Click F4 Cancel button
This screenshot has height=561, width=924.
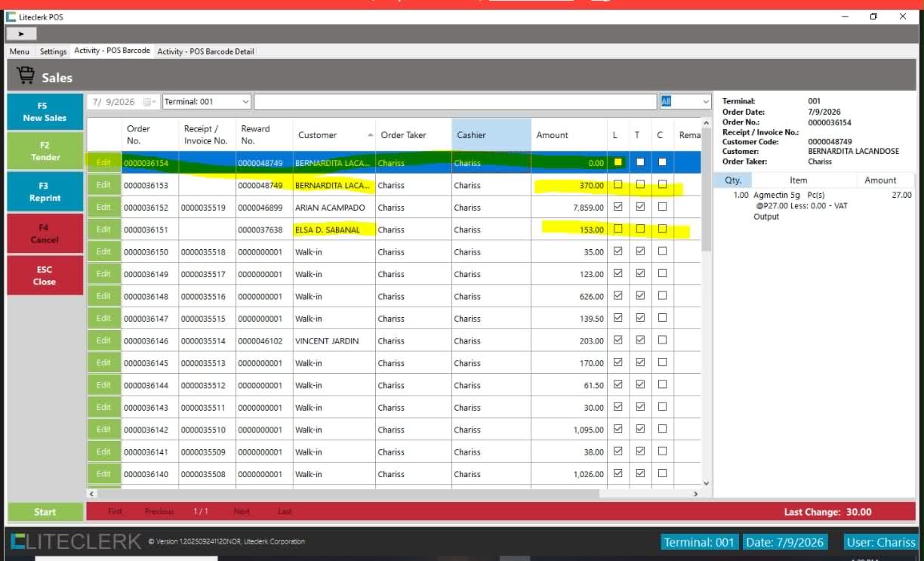point(45,233)
